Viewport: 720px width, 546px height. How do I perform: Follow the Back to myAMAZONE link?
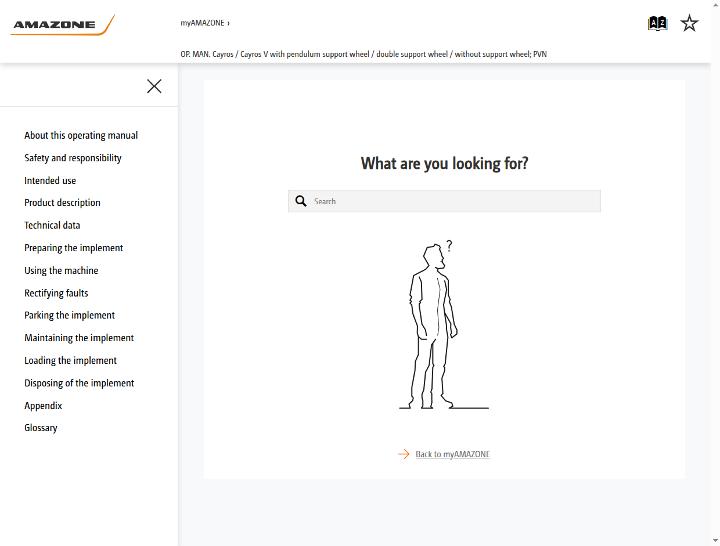tap(452, 454)
